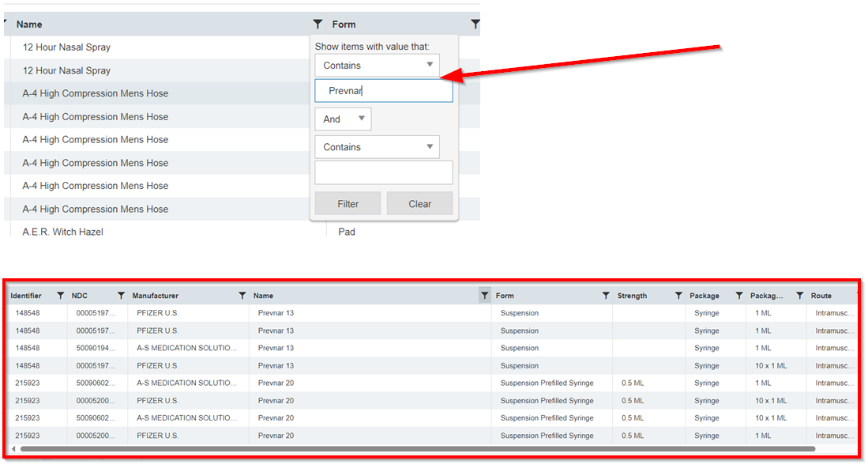The width and height of the screenshot is (868, 472).
Task: Click the Pad form cell
Action: coord(347,232)
